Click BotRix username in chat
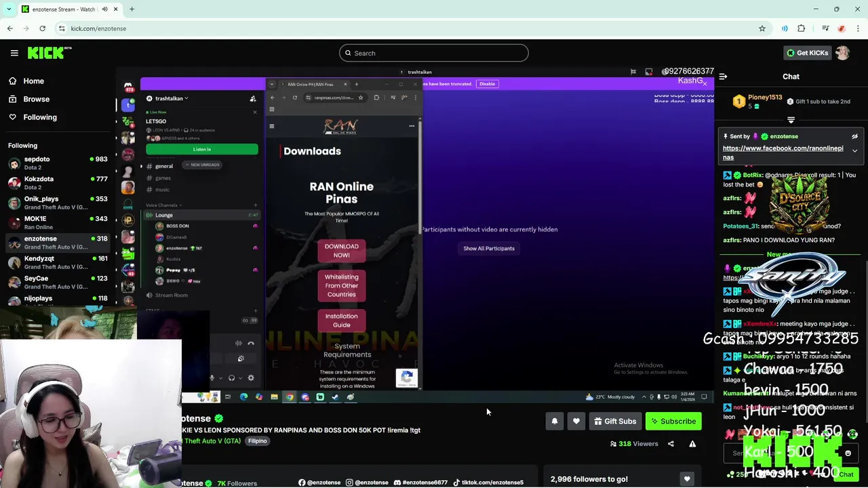868x488 pixels. 753,175
